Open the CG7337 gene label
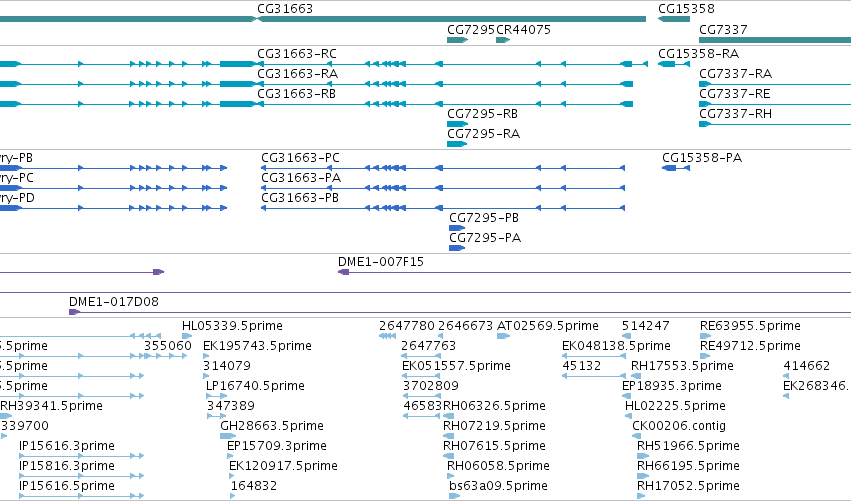 point(723,30)
